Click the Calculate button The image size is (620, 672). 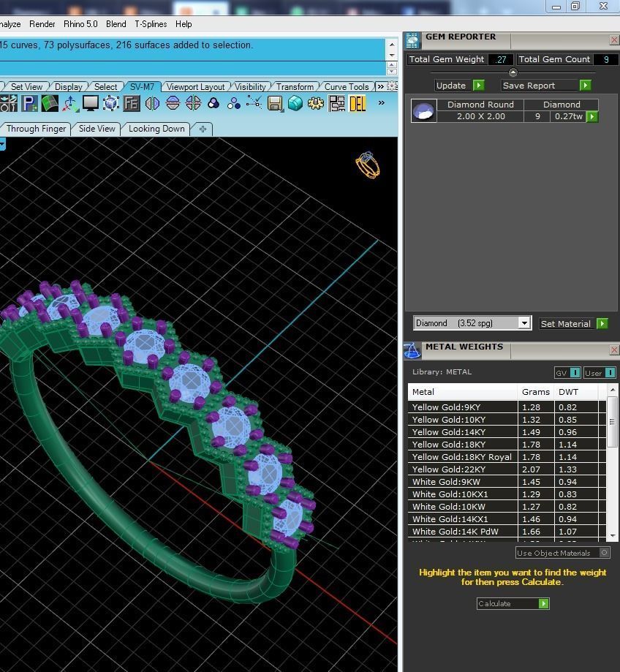(513, 604)
